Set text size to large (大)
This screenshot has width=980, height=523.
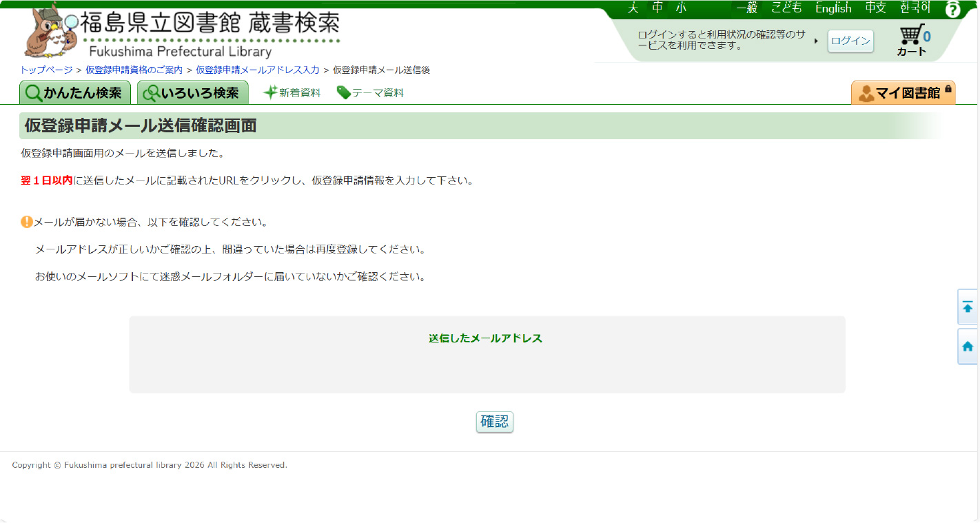click(633, 8)
